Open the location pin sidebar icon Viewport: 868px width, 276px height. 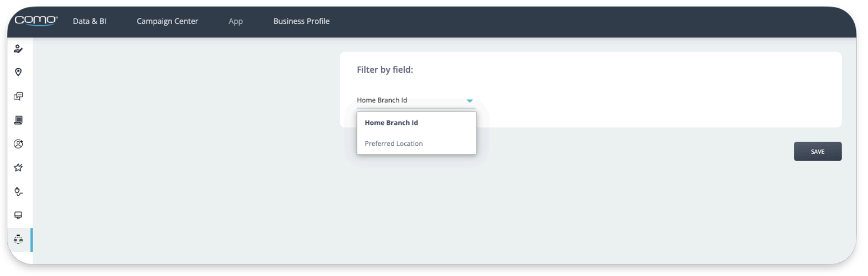[18, 72]
